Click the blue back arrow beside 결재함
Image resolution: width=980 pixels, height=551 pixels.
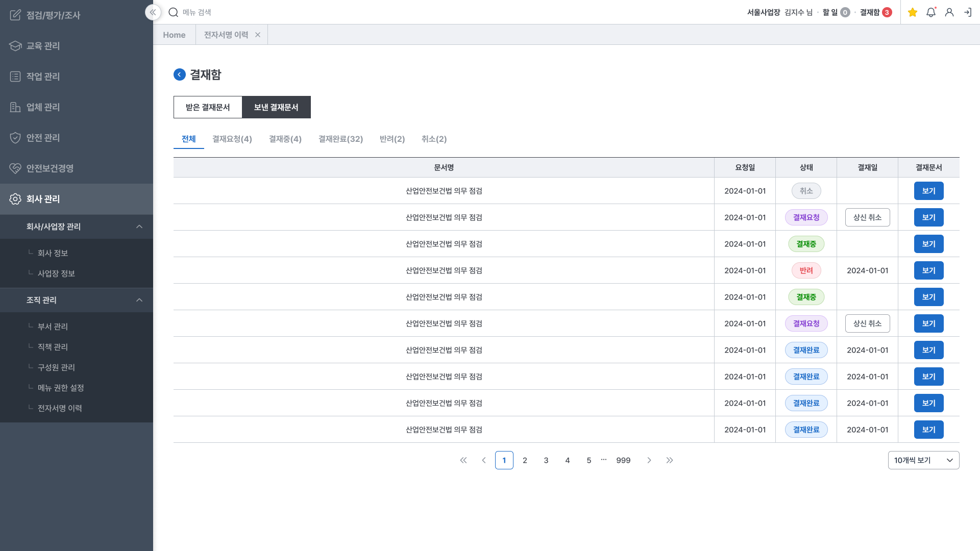point(180,74)
